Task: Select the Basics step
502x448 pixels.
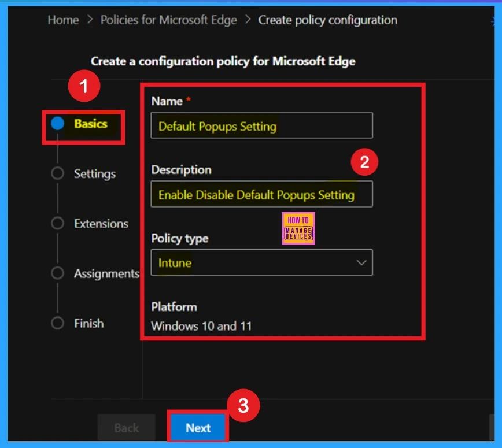Action: click(x=91, y=124)
